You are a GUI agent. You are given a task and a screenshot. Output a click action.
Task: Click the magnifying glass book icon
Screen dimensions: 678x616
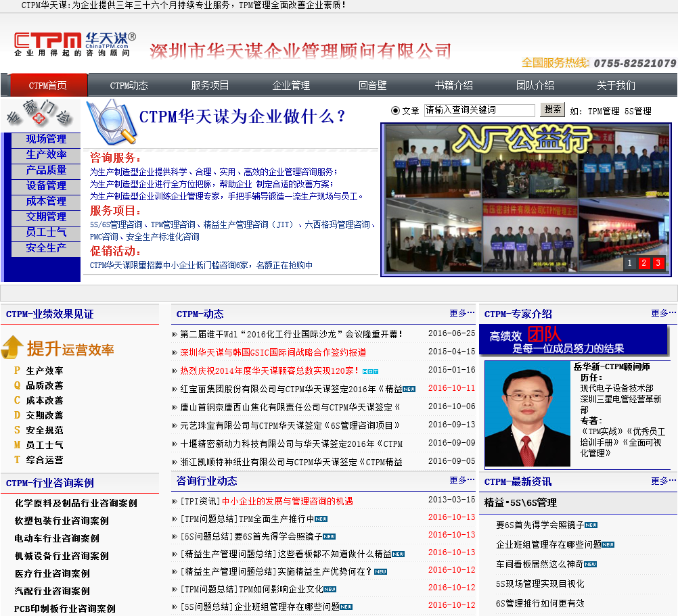[x=111, y=122]
